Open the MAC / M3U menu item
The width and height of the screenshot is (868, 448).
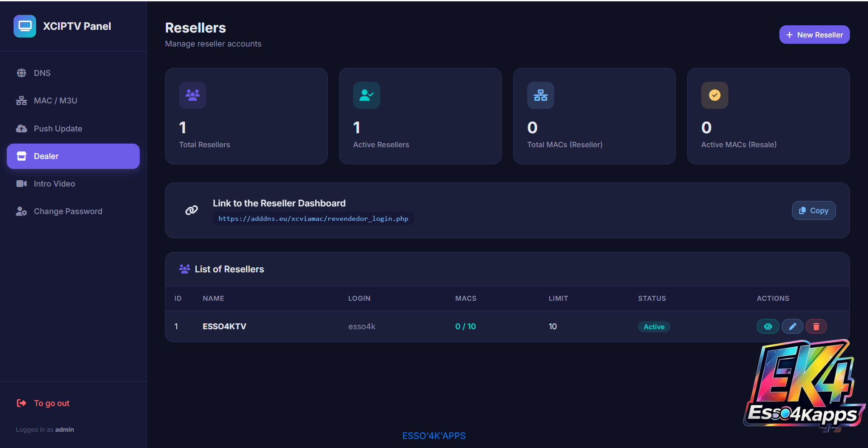click(x=73, y=101)
